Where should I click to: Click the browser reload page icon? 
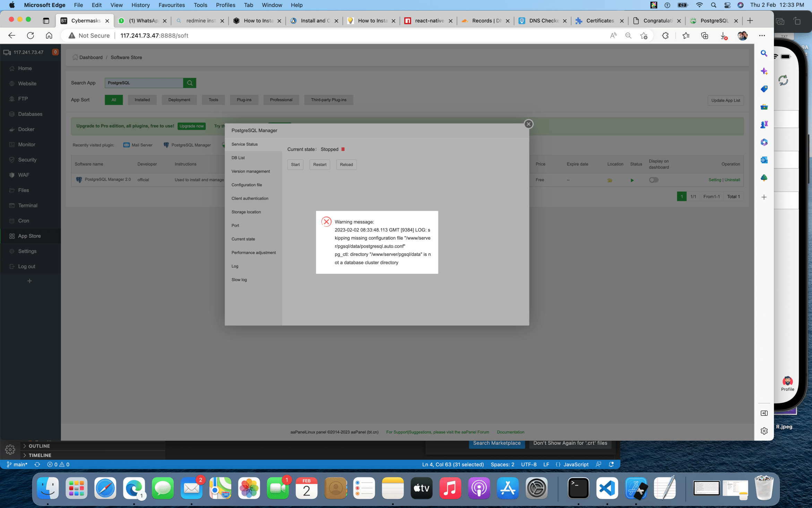tap(31, 35)
